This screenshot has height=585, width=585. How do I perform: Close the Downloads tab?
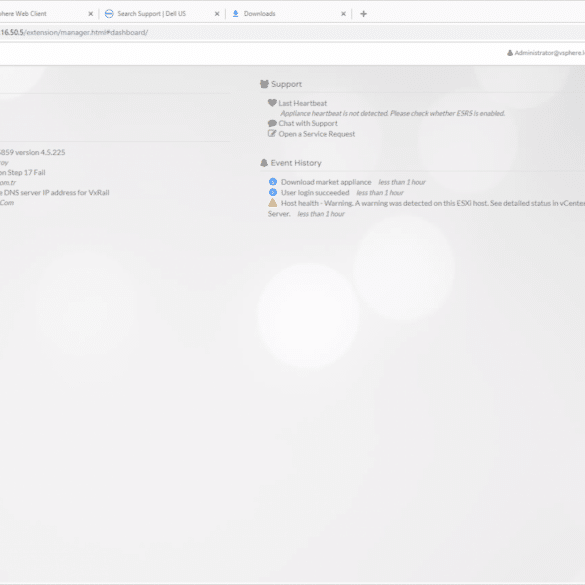point(343,14)
